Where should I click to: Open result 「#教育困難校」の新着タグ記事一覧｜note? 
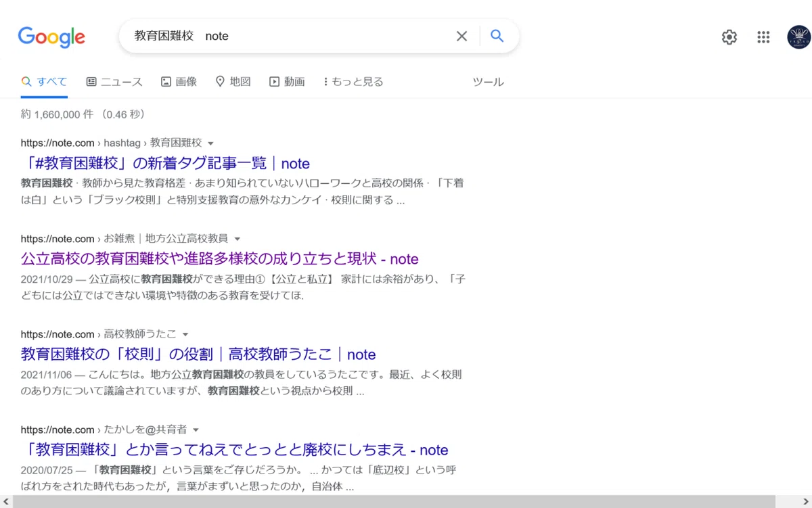click(165, 164)
